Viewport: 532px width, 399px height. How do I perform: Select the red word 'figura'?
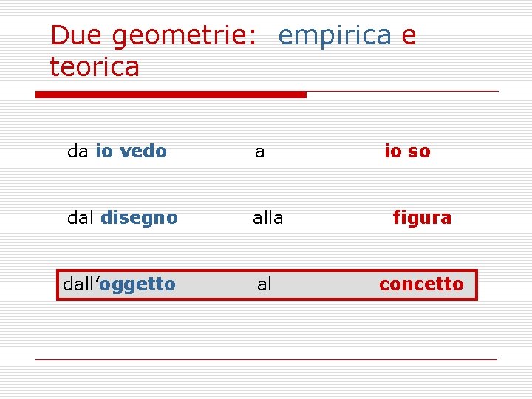(x=422, y=218)
